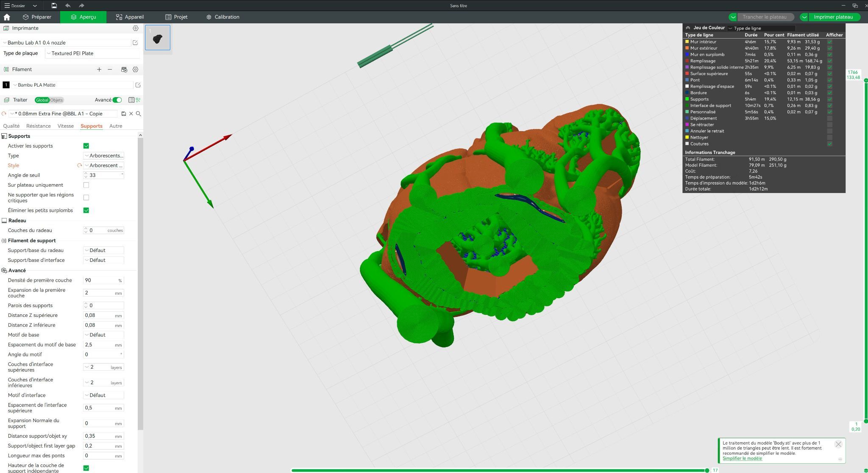Click the save project icon

[x=54, y=6]
